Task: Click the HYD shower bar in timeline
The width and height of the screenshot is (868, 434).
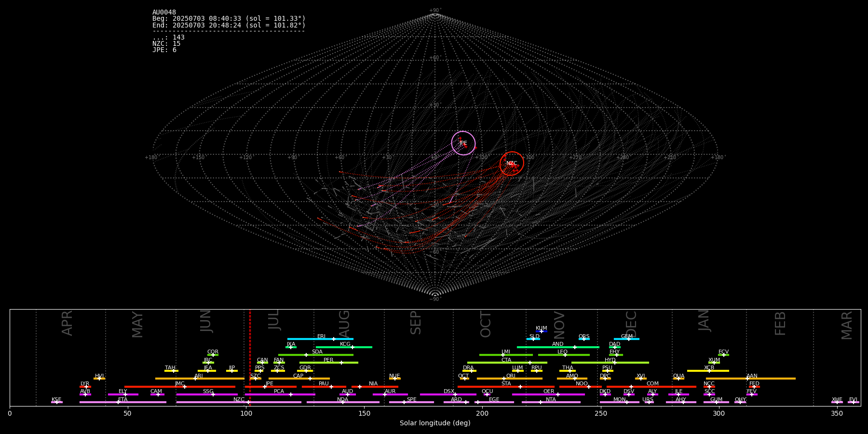Action: pos(610,363)
